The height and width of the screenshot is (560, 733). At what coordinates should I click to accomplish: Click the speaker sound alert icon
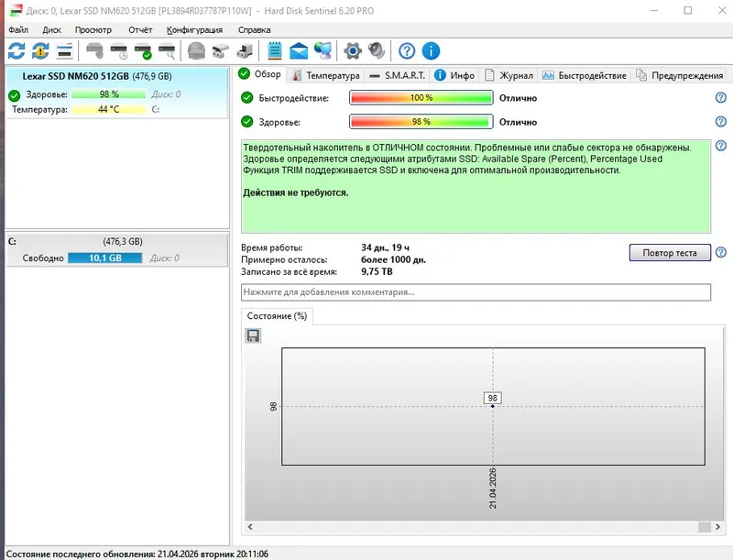(377, 51)
